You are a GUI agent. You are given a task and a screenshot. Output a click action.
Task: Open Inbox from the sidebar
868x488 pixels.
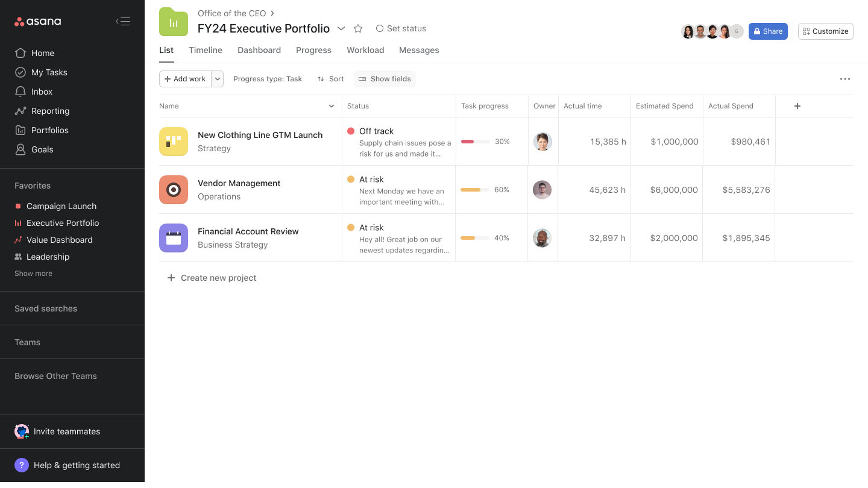(42, 92)
